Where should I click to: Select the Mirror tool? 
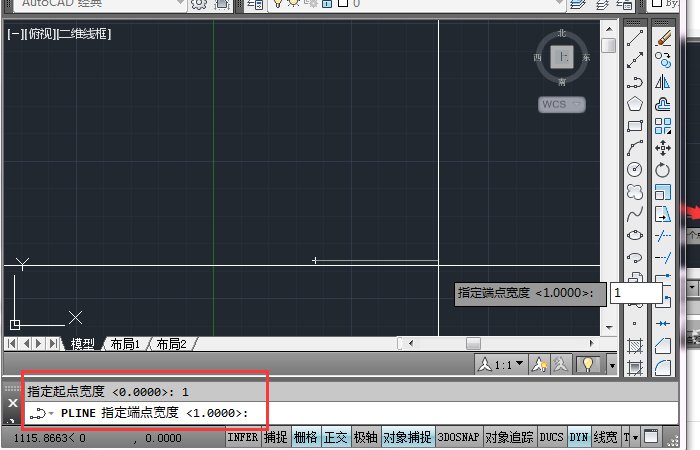click(663, 82)
